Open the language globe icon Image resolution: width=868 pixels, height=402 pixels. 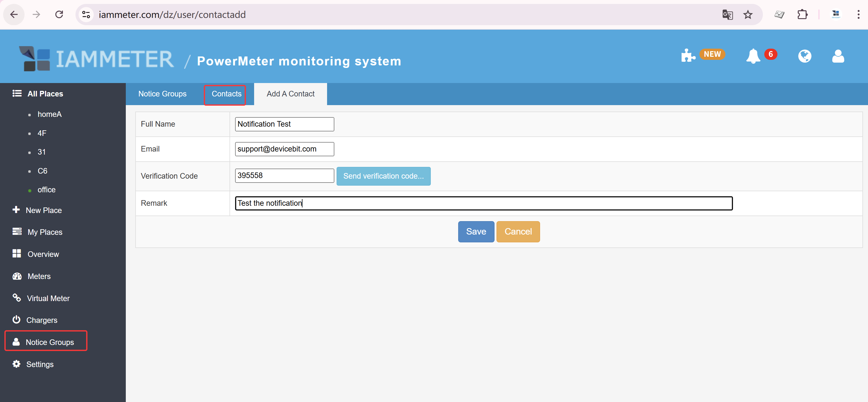pos(805,56)
